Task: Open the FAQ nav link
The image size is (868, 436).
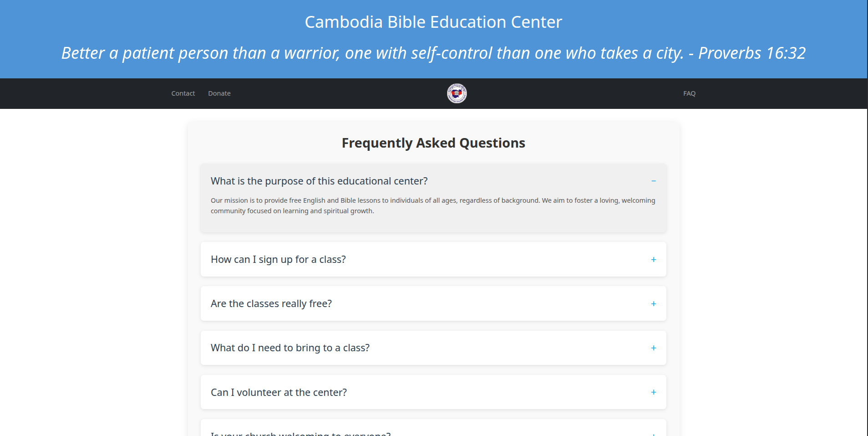Action: (689, 93)
